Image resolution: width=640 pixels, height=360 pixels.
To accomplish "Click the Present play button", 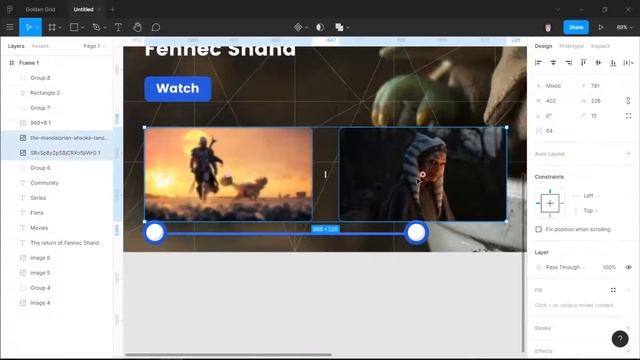I will pyautogui.click(x=601, y=27).
